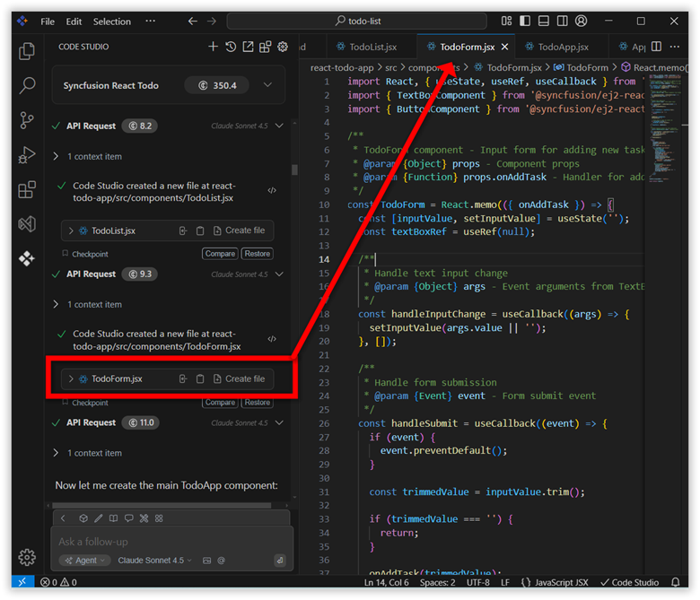700x600 pixels.
Task: Click speech bubble icon in chat toolbar
Action: (x=129, y=518)
